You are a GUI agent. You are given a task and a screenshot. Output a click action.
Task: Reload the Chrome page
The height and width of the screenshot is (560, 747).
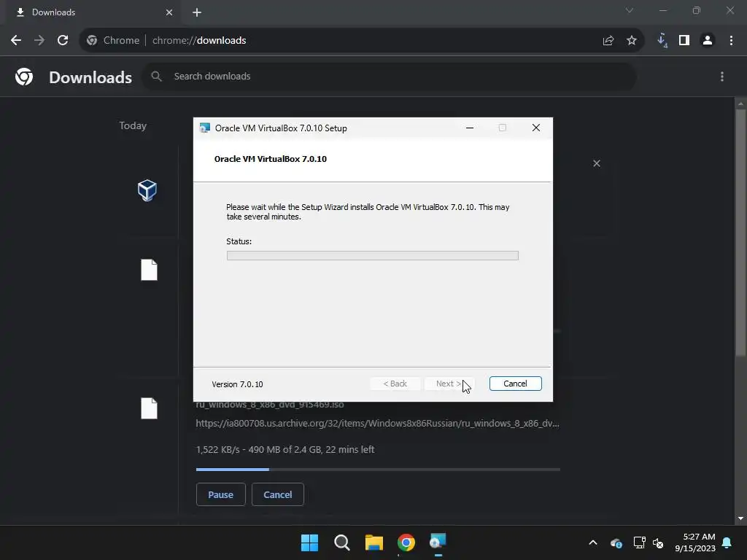[63, 41]
